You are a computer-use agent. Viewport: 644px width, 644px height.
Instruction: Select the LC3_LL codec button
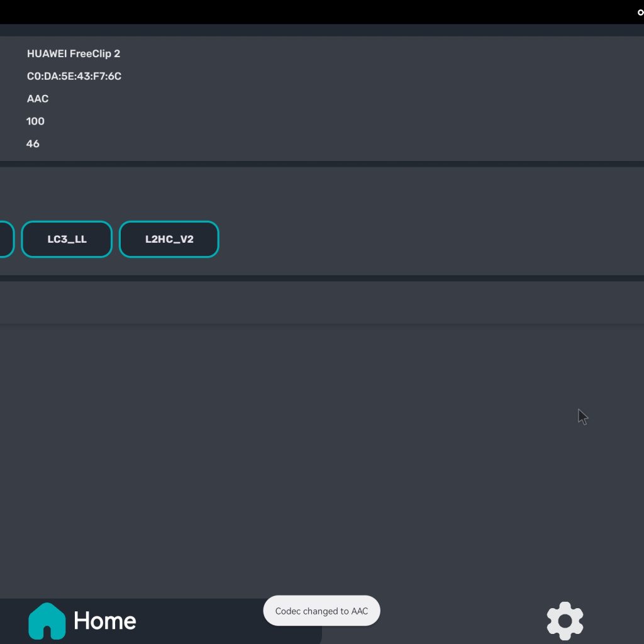click(67, 240)
